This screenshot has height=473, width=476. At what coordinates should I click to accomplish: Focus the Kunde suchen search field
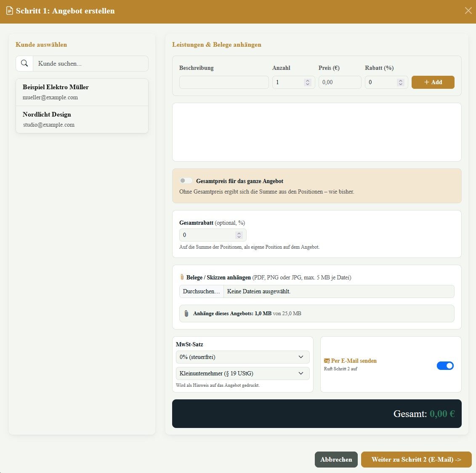(x=90, y=64)
